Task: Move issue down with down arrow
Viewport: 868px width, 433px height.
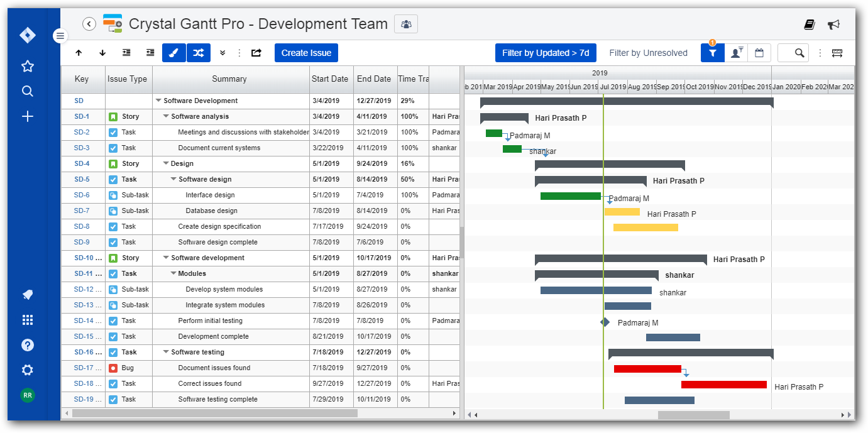Action: point(102,53)
